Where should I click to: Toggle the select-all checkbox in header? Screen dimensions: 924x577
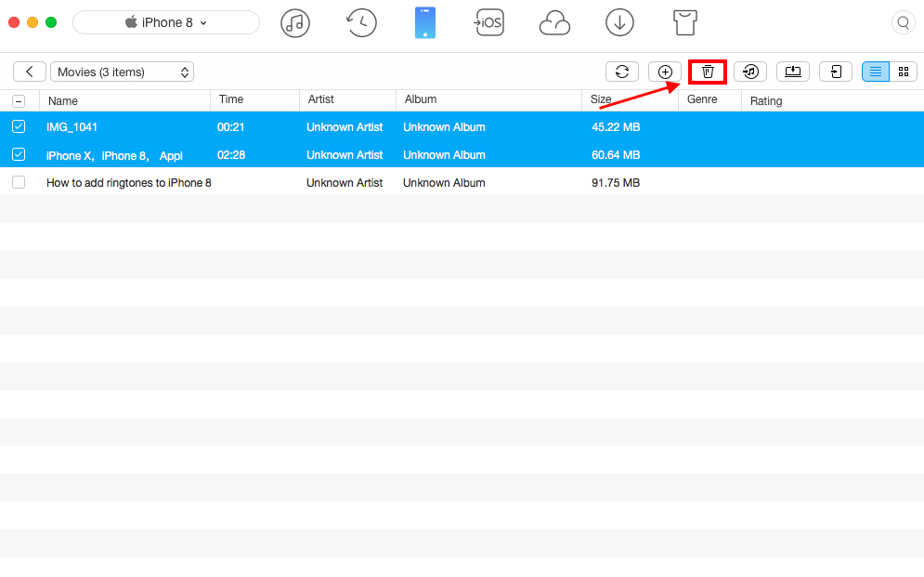(19, 101)
